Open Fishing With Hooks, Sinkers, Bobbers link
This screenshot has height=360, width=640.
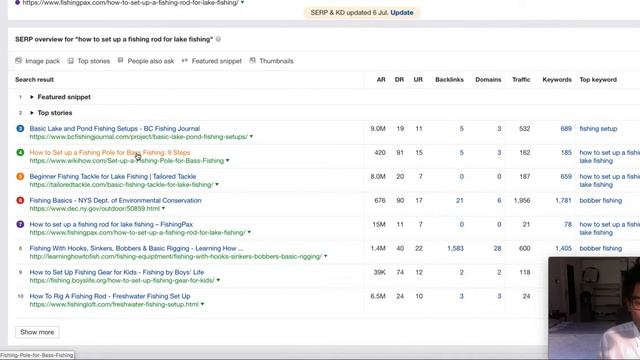(136, 248)
